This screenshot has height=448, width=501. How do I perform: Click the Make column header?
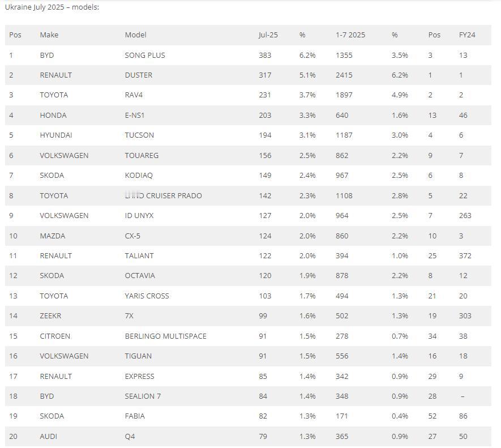point(49,35)
